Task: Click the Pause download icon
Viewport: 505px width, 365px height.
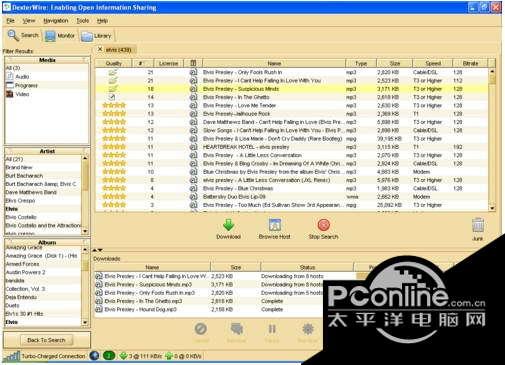Action: click(272, 329)
